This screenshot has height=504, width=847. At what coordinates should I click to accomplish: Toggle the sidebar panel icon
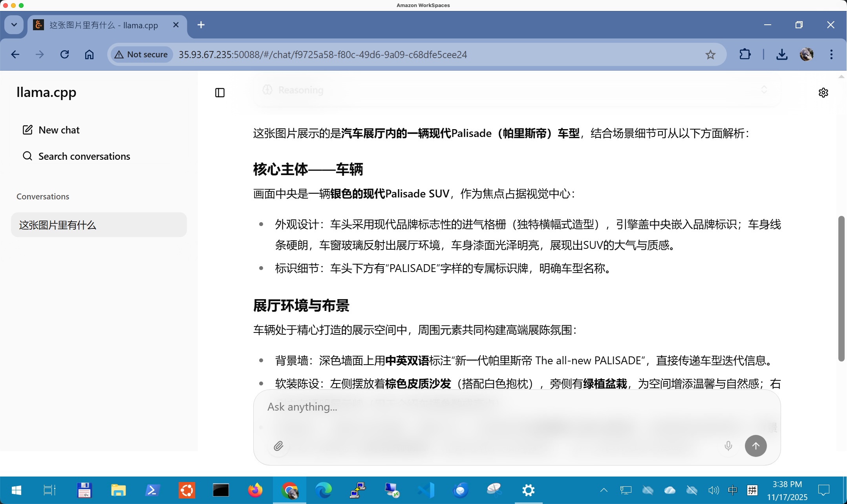pos(220,93)
